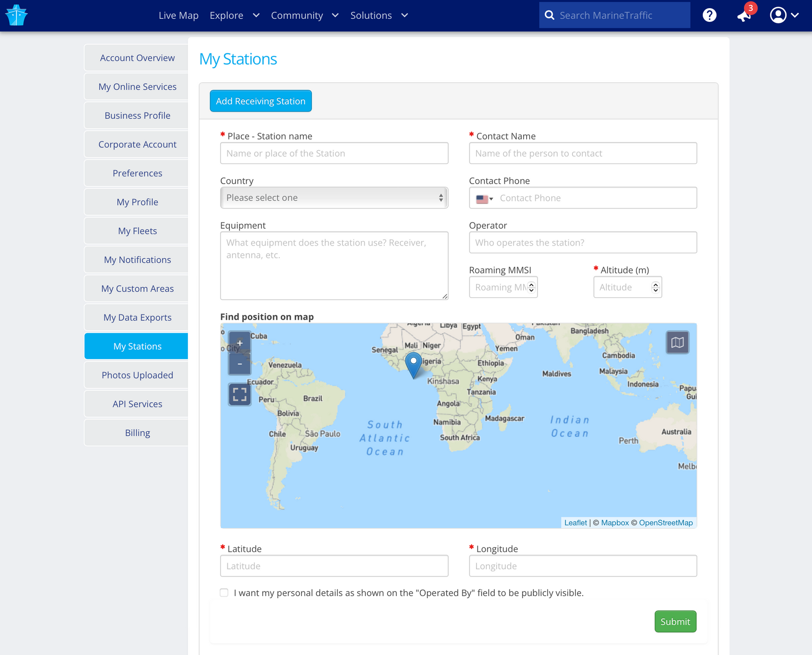Enable publicly visible personal details checkbox

(224, 593)
